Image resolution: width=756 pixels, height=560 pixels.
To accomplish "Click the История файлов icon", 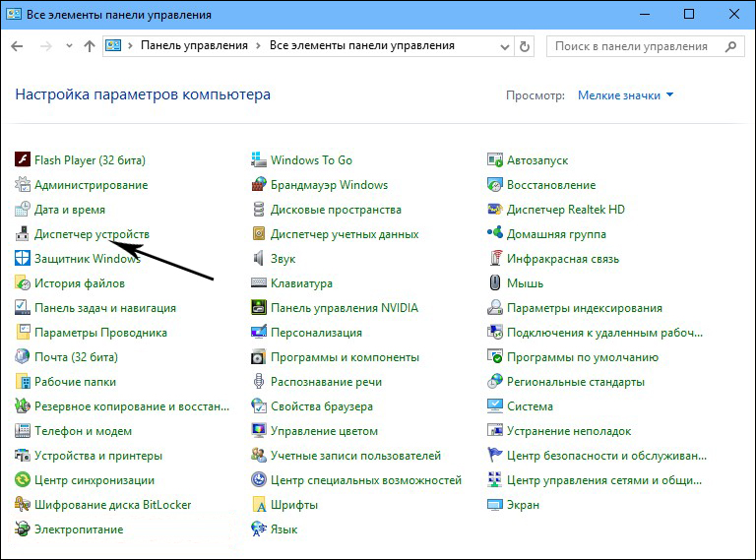I will (x=23, y=282).
